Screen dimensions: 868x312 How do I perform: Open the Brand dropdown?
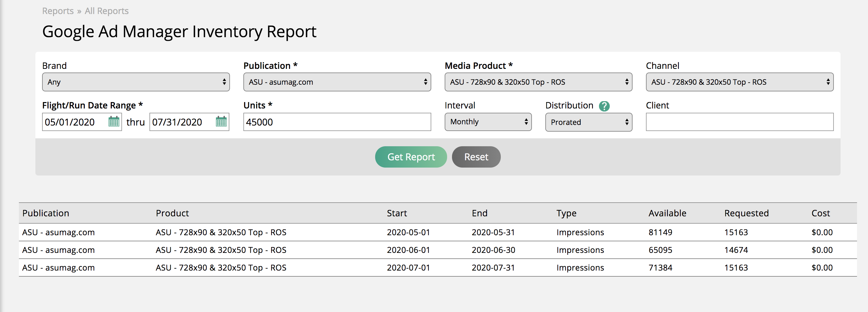136,82
